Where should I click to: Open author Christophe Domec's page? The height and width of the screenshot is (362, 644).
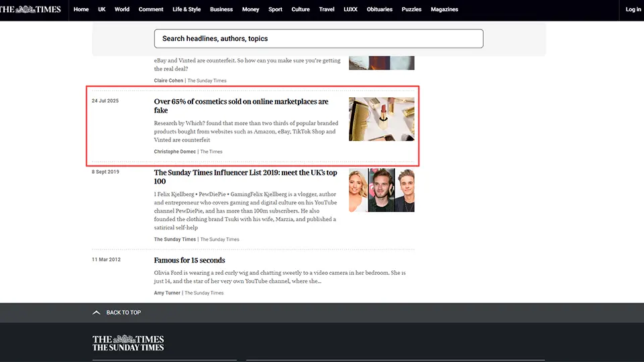coord(175,152)
